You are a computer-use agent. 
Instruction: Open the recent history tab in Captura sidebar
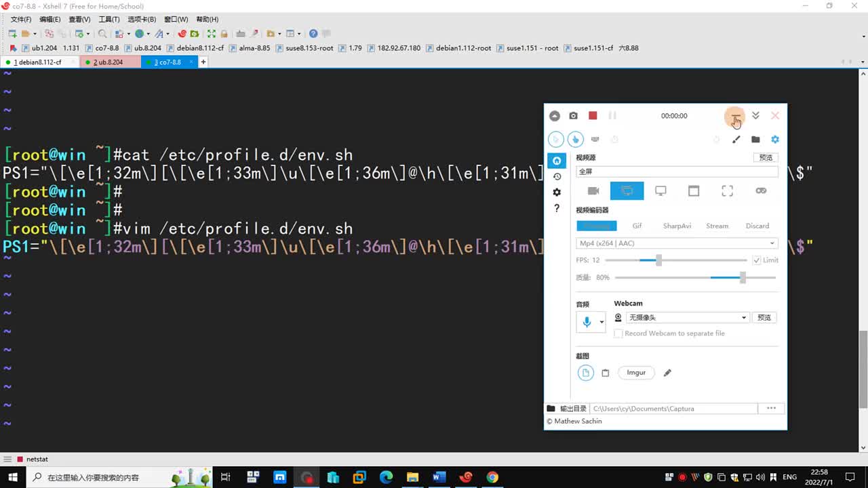click(x=557, y=177)
